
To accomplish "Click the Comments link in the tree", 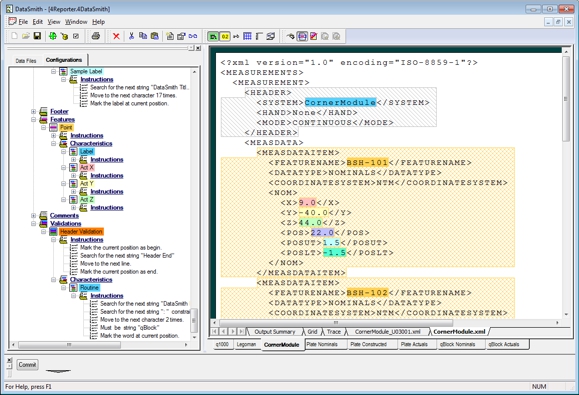I will point(64,215).
